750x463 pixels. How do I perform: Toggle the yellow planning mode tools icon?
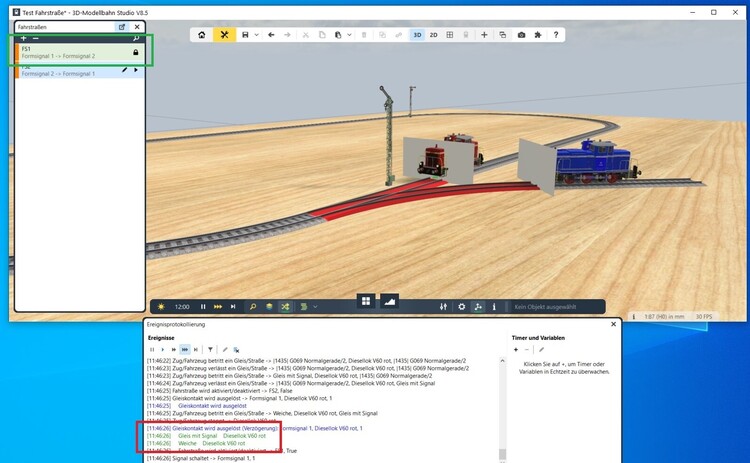[x=224, y=35]
